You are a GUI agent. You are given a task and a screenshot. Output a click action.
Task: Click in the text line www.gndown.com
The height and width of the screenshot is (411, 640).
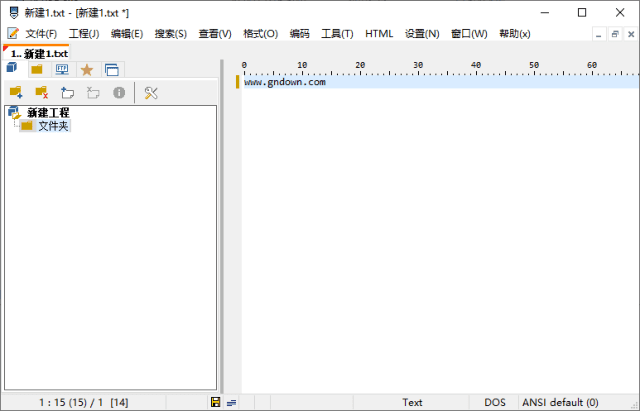(x=285, y=82)
